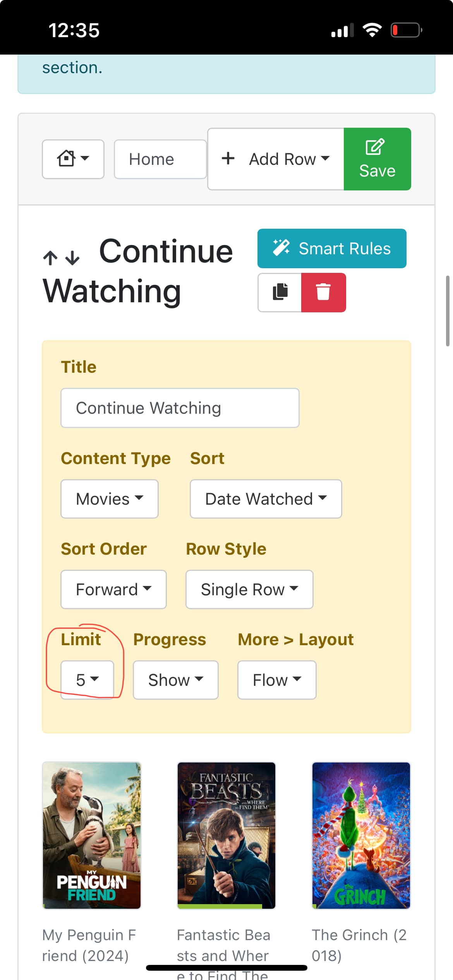Click the Home name text field
Image resolution: width=453 pixels, height=980 pixels.
(x=160, y=159)
